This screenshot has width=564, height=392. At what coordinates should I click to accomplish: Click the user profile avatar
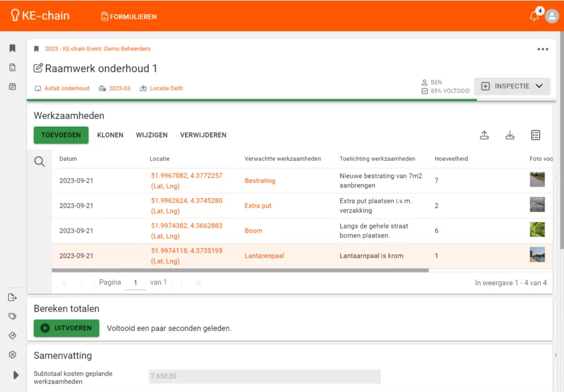tap(552, 16)
